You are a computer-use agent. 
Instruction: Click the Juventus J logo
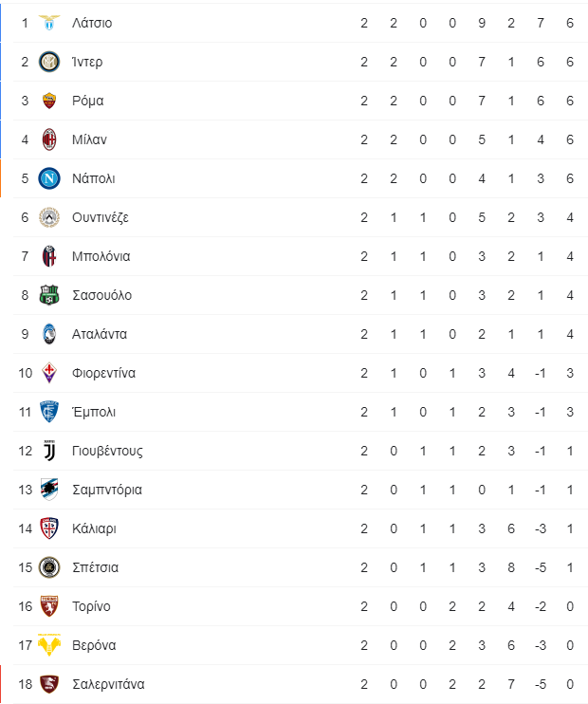pos(49,451)
